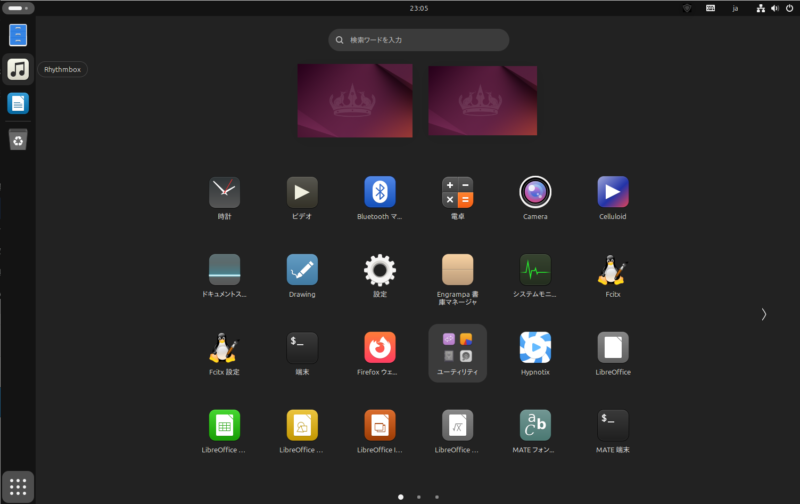Launch the Firefox web browser
Viewport: 800px width, 504px height.
380,347
